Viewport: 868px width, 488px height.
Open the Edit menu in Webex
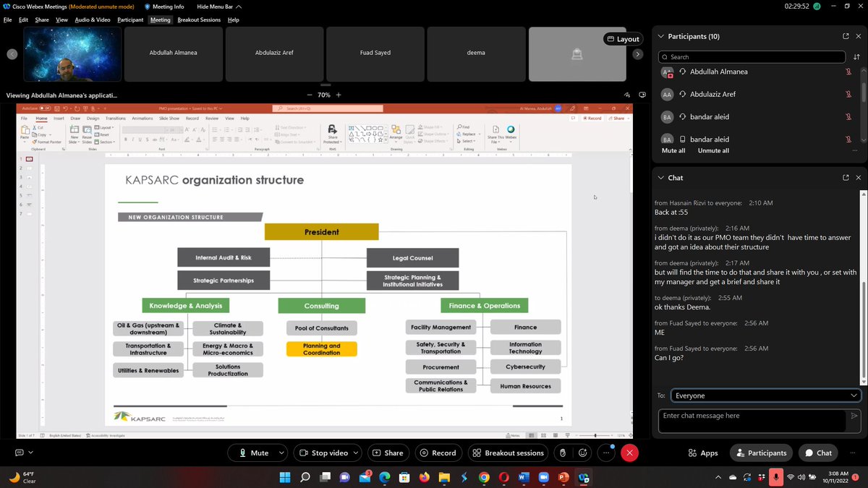pyautogui.click(x=23, y=20)
